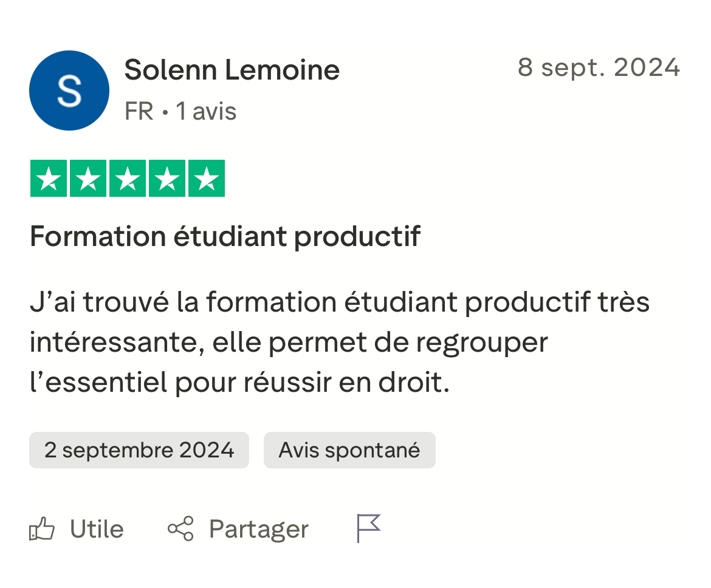Click the first green rating star

[x=49, y=178]
